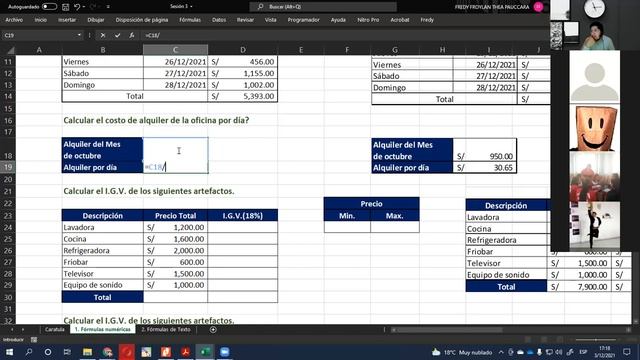Click the '1. Fórmulas numéricas' sheet tab
640x360 pixels.
102,329
